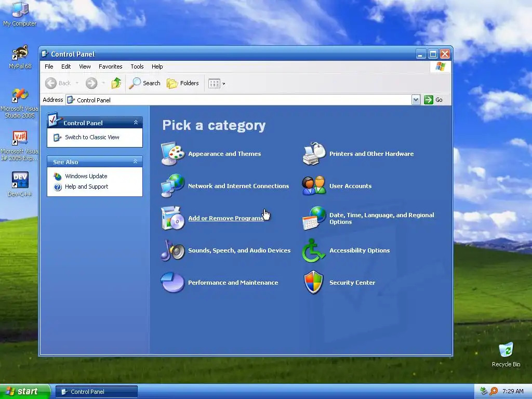
Task: Click the Appearance and Themes text link
Action: [224, 154]
